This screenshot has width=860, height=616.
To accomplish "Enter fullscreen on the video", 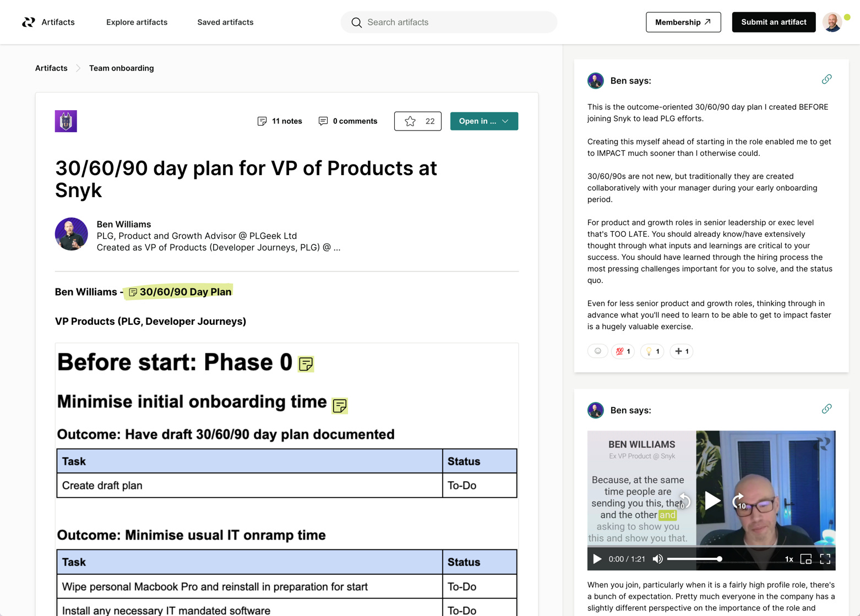I will point(825,559).
